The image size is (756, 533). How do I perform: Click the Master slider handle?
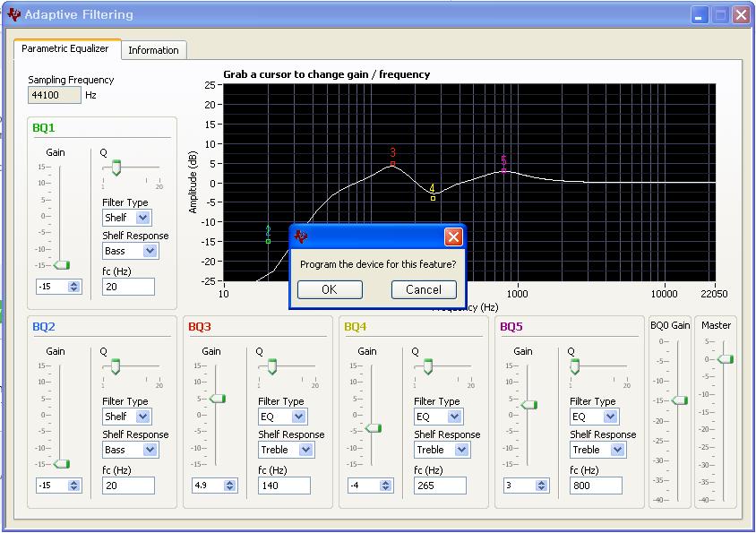[x=726, y=359]
